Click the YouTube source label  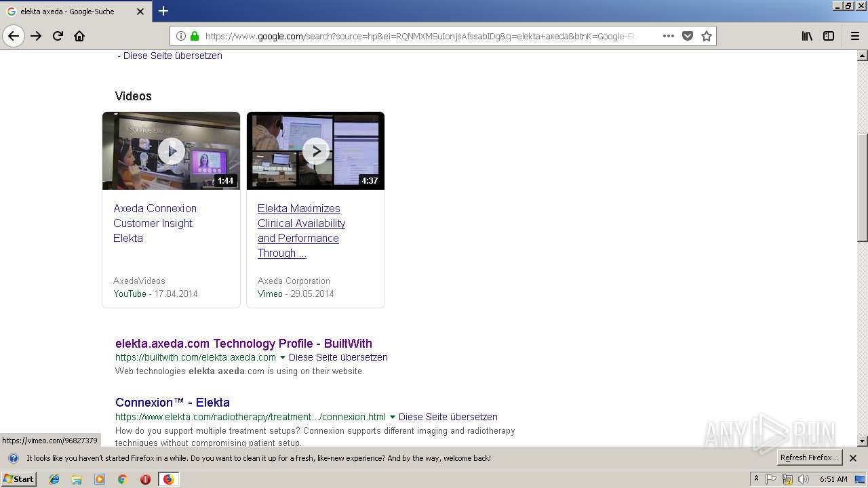pyautogui.click(x=130, y=293)
